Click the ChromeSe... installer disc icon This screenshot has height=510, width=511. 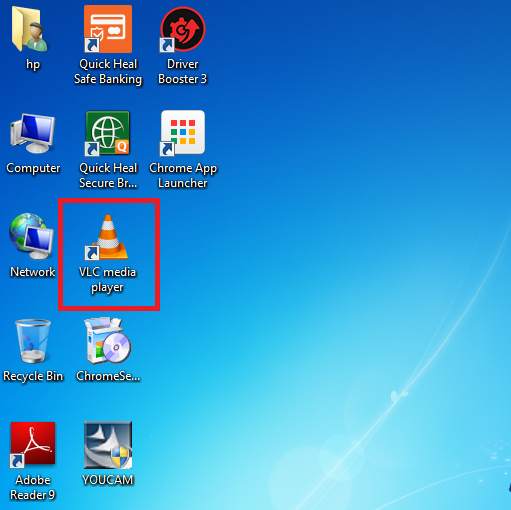(108, 340)
